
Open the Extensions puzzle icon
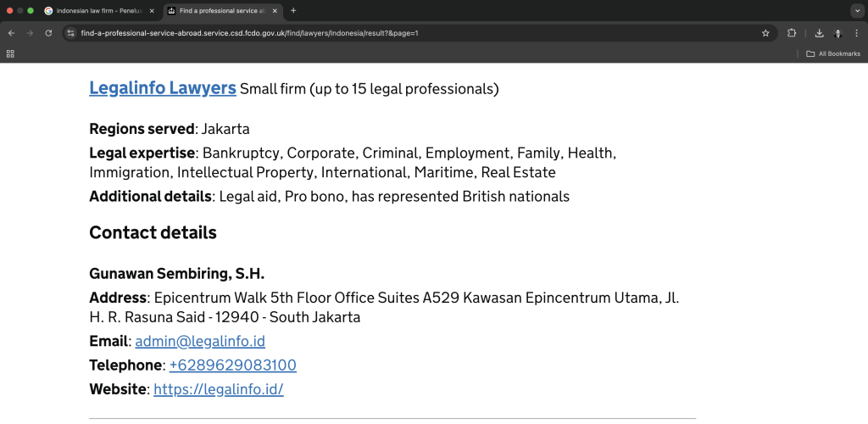[x=792, y=33]
